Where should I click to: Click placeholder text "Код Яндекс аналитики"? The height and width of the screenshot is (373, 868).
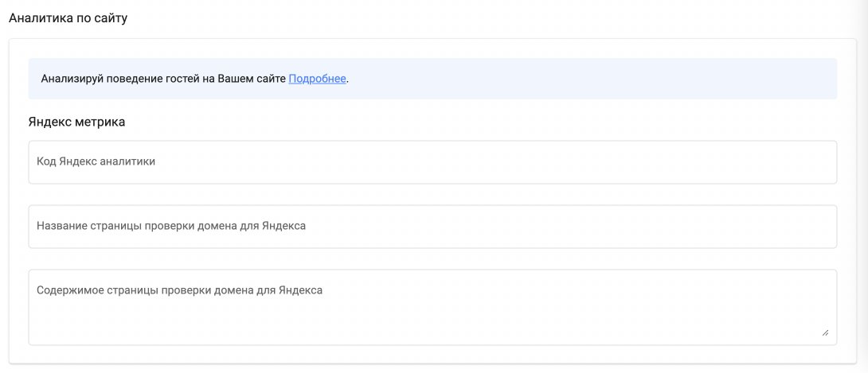pos(96,161)
